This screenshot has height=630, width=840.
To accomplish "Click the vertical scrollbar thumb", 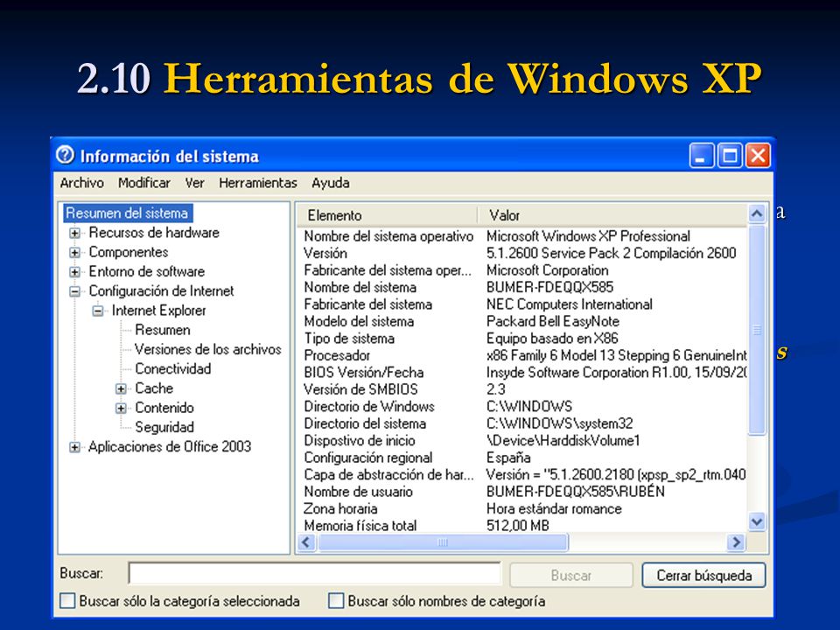I will pyautogui.click(x=756, y=331).
